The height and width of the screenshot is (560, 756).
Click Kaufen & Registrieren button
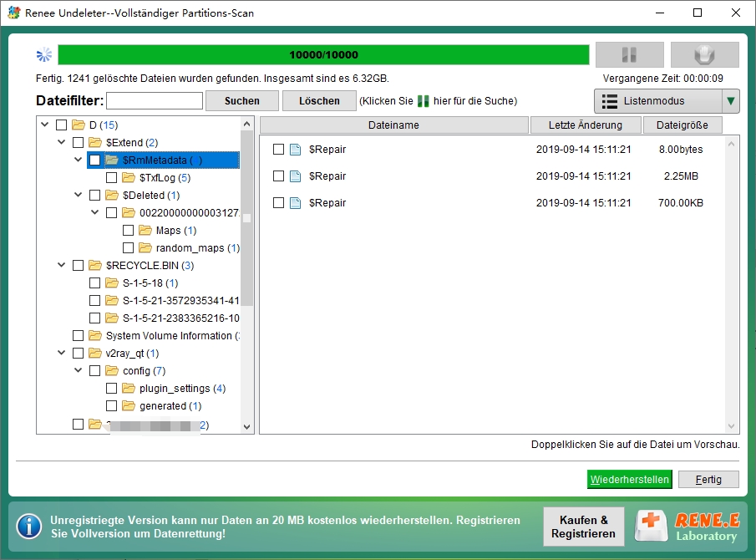583,527
